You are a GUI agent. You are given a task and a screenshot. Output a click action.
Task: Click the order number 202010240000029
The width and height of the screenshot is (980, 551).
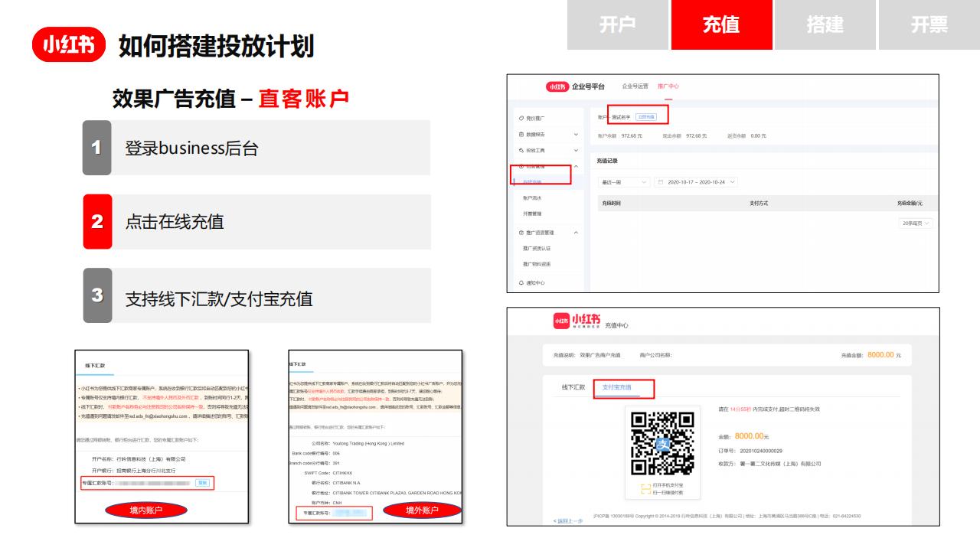point(761,451)
